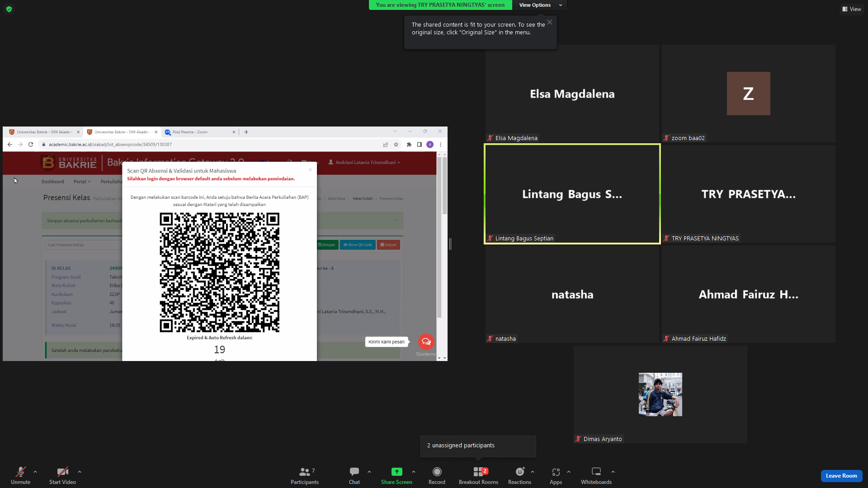Click the Dashboard menu item
This screenshot has width=868, height=488.
point(53,182)
